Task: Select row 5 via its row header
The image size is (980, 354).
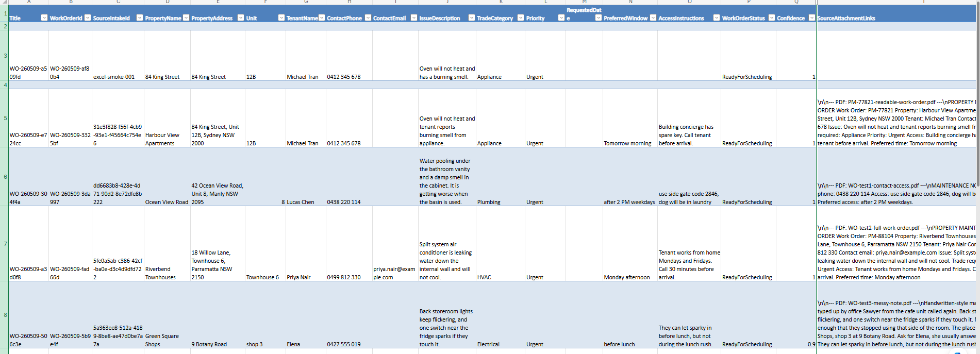Action: point(5,118)
